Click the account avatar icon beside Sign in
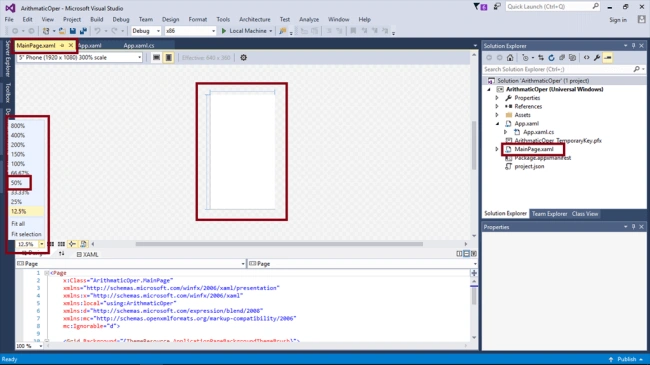 pos(642,19)
